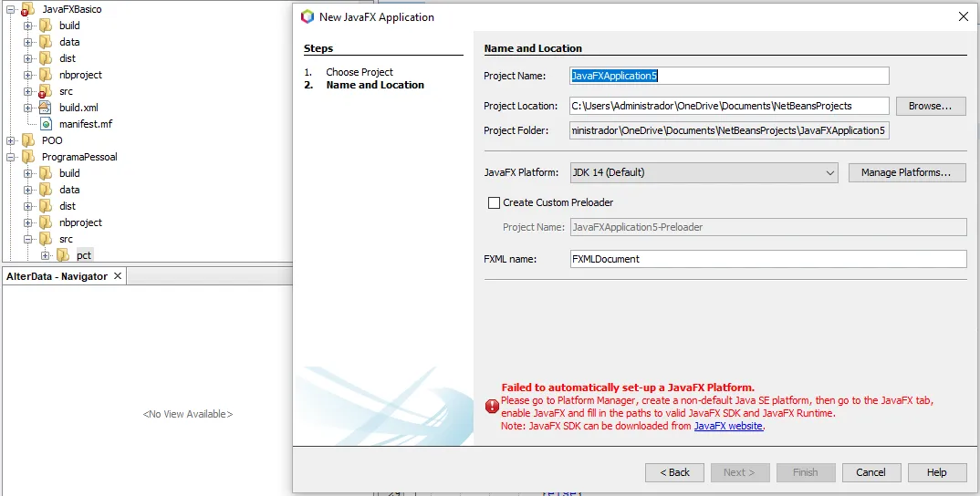The height and width of the screenshot is (496, 980).
Task: Select the ProgramaPessoal data folder
Action: click(69, 190)
